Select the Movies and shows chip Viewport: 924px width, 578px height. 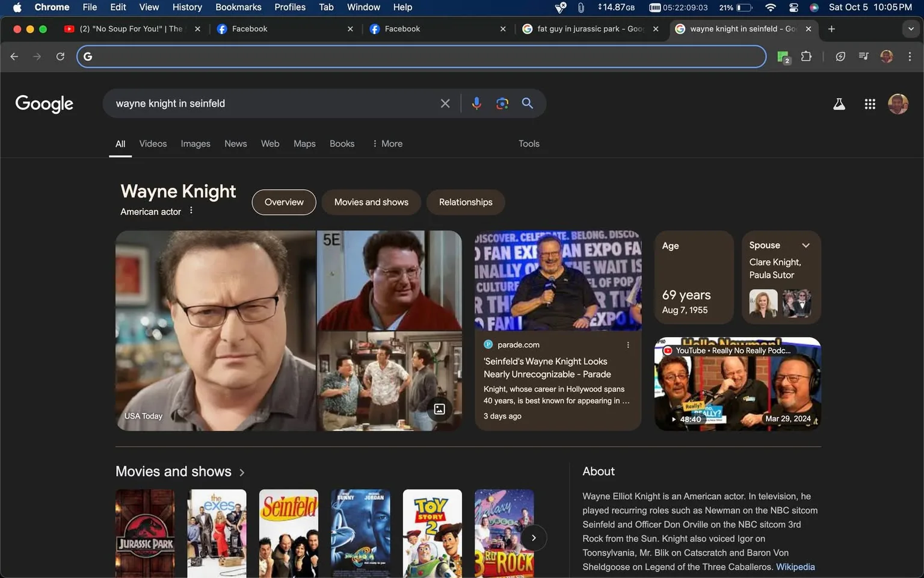371,202
